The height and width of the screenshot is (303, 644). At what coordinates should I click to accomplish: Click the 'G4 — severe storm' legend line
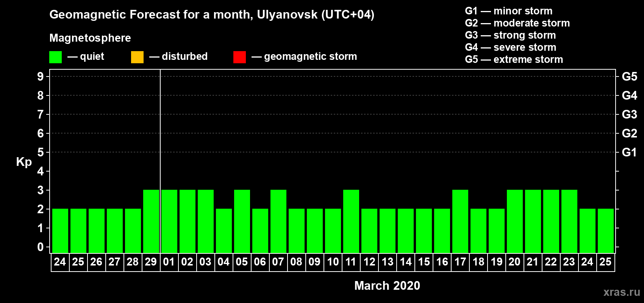pos(511,47)
